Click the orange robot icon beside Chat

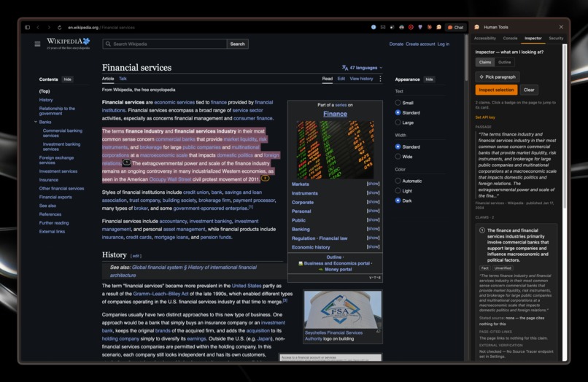(x=438, y=28)
